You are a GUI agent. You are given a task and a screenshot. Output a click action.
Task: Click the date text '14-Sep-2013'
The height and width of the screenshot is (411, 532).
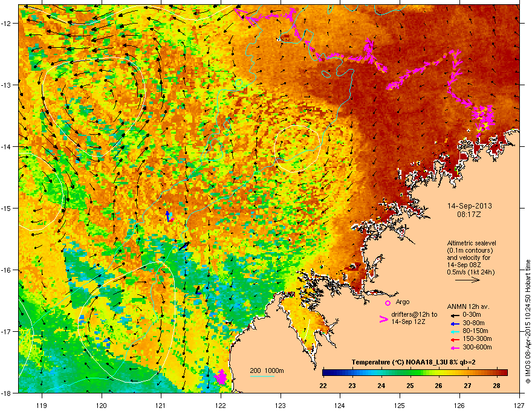click(x=470, y=206)
